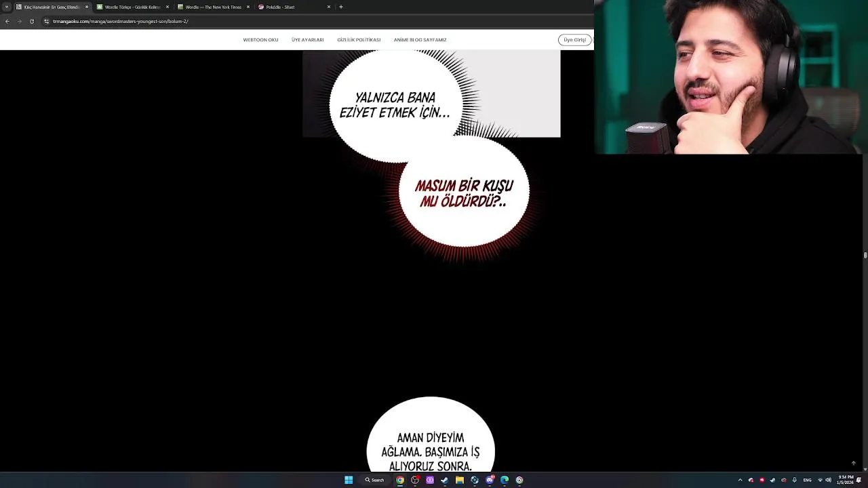Click the microphone tray icon
Image resolution: width=868 pixels, height=488 pixels.
tap(795, 480)
